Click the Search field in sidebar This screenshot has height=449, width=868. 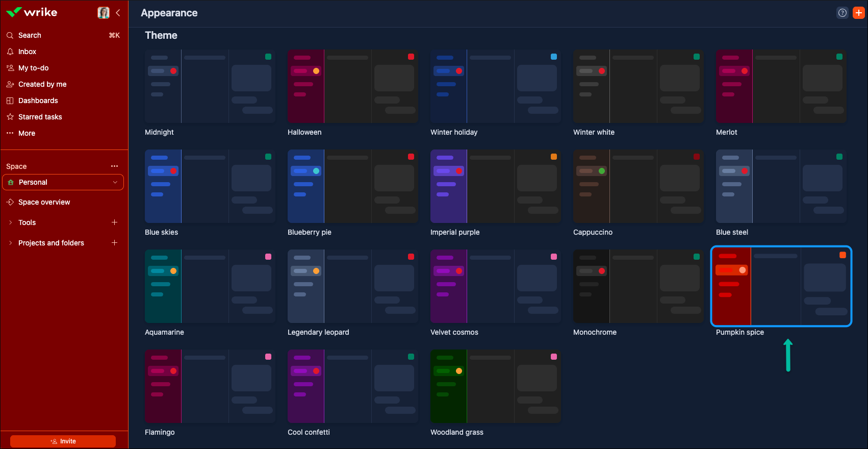point(30,35)
